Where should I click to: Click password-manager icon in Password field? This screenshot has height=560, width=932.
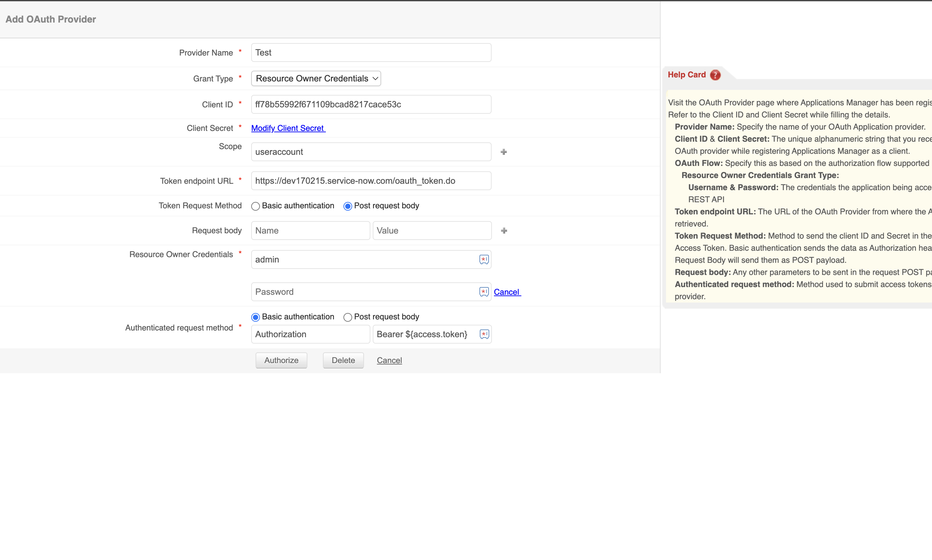coord(484,292)
